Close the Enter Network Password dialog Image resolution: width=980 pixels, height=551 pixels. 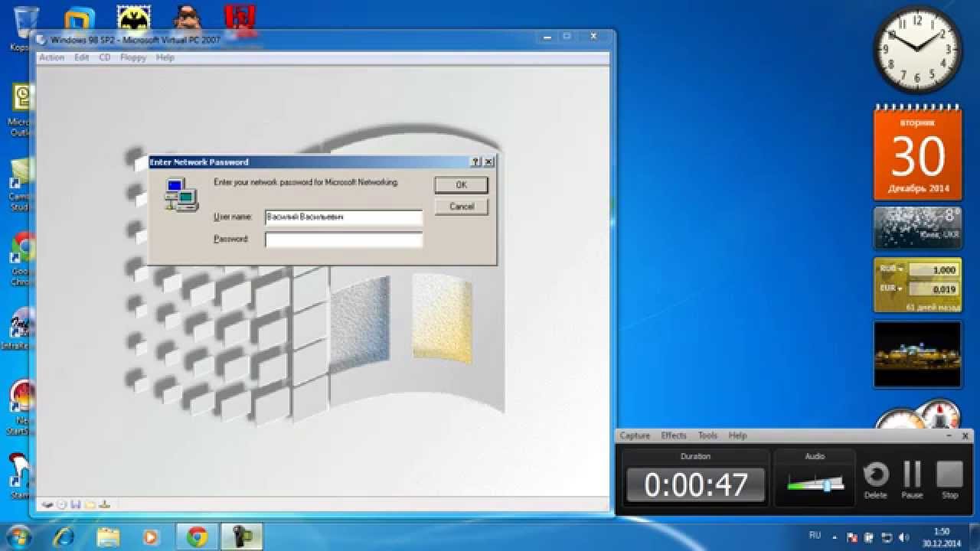[x=488, y=162]
